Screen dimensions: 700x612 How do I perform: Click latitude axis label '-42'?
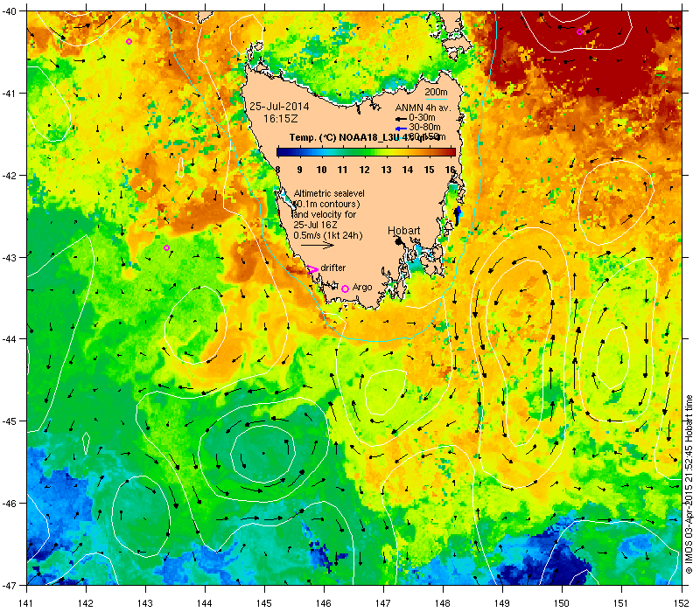pos(8,176)
